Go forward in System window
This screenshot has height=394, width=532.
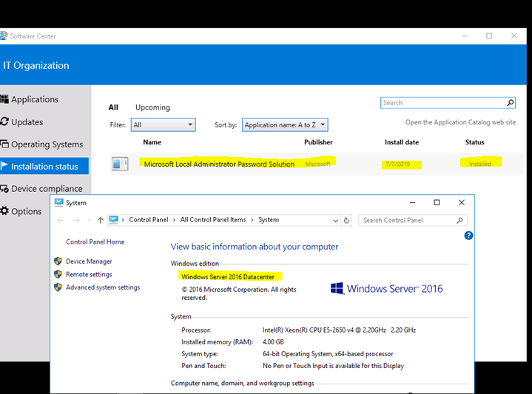tap(77, 220)
